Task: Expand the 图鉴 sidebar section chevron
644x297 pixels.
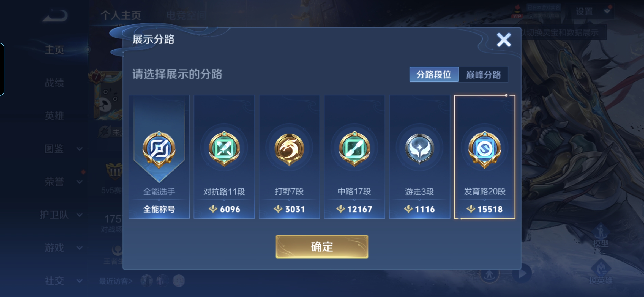Action: coord(80,149)
